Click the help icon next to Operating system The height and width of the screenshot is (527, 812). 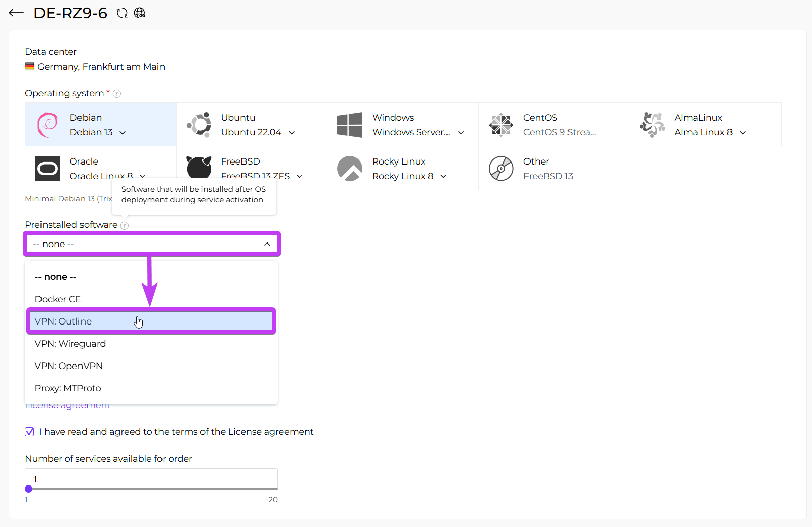[x=117, y=94]
